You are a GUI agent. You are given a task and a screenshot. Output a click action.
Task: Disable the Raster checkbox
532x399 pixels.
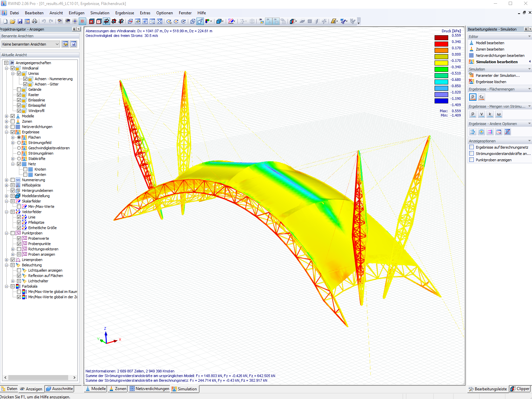(19, 94)
